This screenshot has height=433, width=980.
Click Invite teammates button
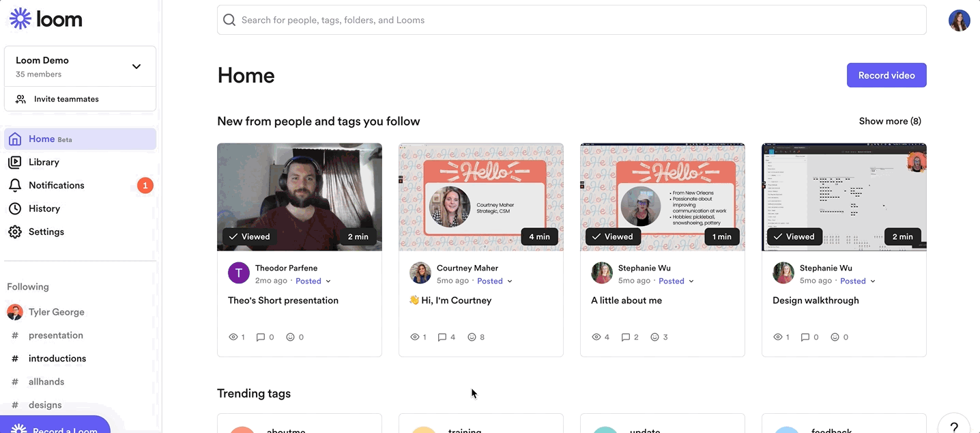coord(66,99)
